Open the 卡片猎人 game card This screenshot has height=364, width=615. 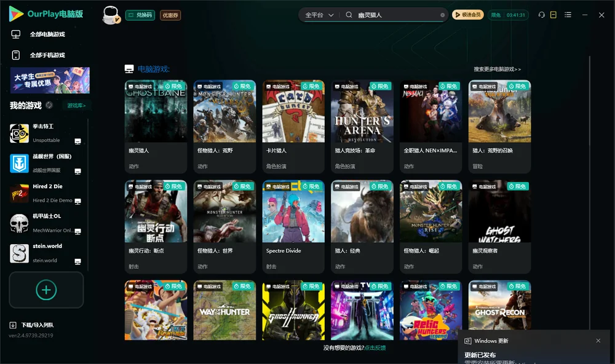tap(293, 126)
